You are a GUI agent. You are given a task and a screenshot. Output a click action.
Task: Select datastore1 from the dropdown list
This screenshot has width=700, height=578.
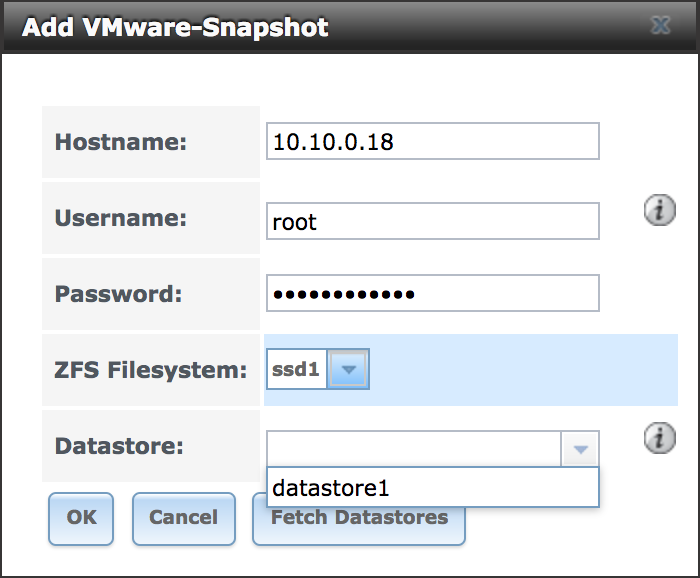tap(433, 487)
